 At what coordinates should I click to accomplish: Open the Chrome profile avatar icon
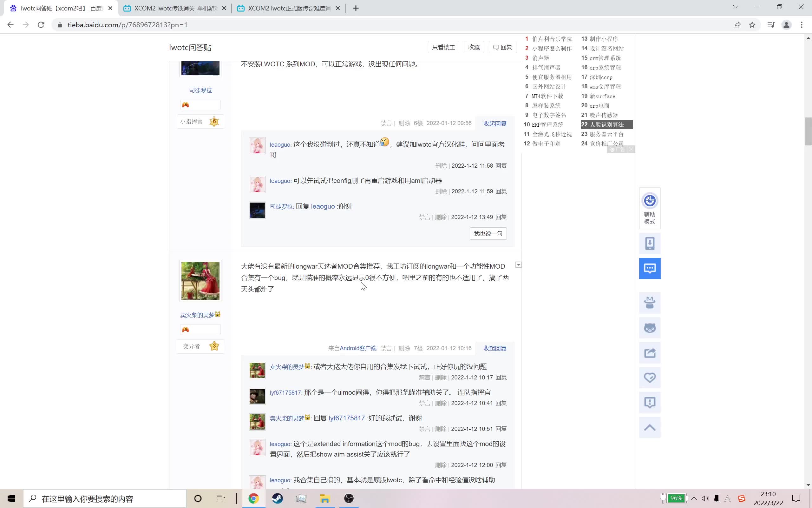click(x=786, y=25)
